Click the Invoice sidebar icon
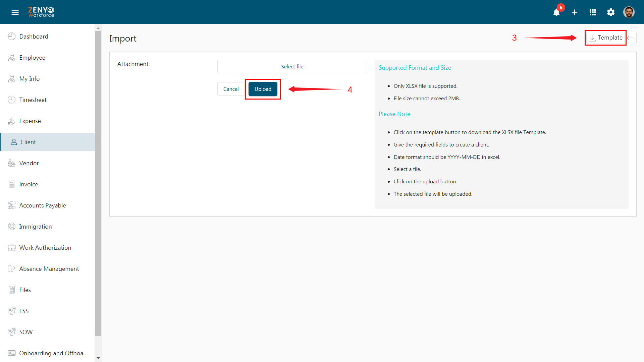Image resolution: width=644 pixels, height=362 pixels. pos(11,184)
